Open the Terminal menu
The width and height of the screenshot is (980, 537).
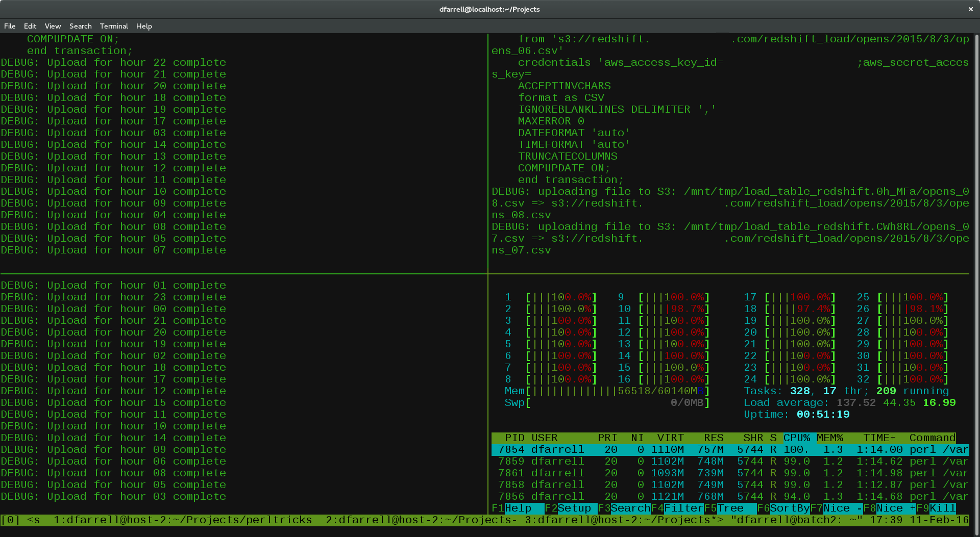click(x=114, y=26)
